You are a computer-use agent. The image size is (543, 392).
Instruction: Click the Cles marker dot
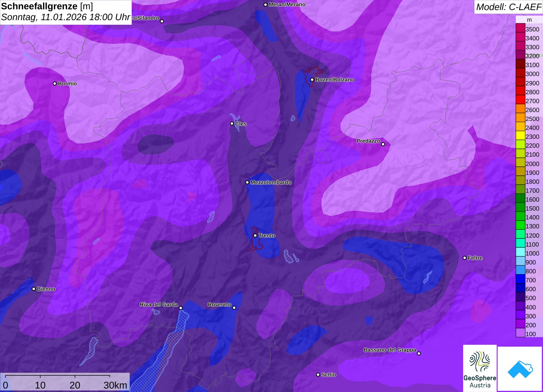pos(232,124)
